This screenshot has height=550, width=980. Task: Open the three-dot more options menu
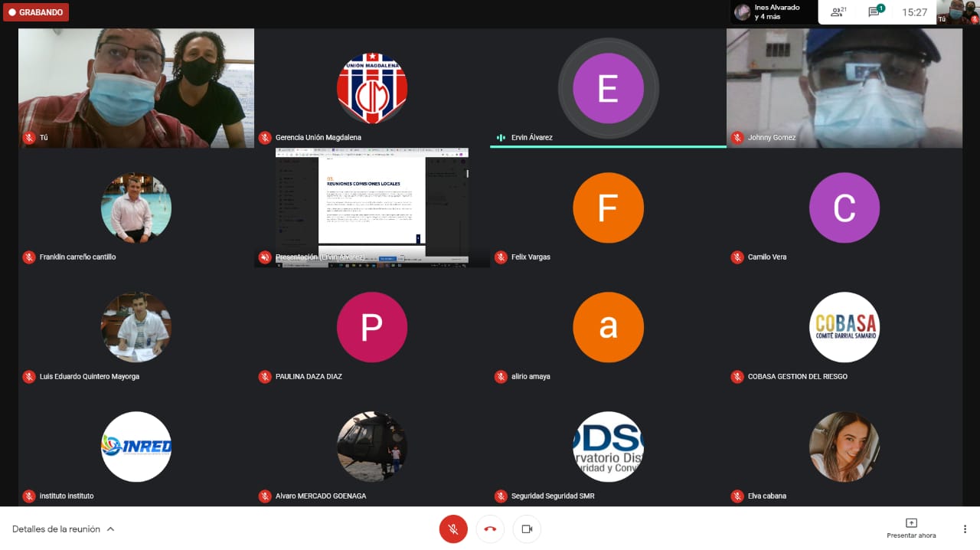coord(965,529)
